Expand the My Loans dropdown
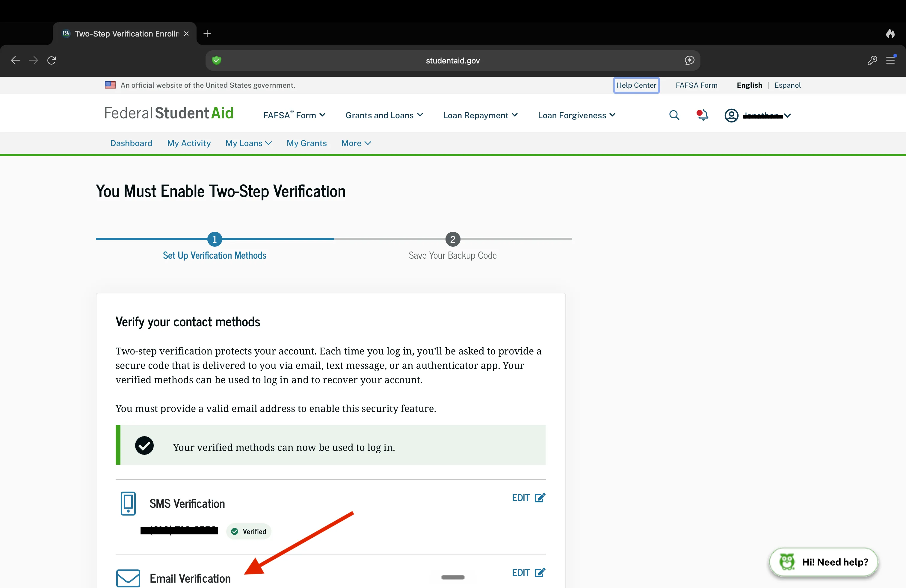 (248, 143)
